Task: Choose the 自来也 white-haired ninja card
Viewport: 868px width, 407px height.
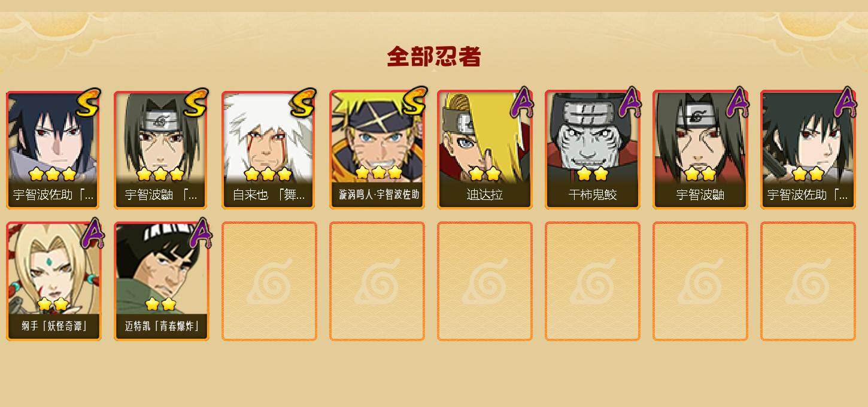Action: click(269, 150)
